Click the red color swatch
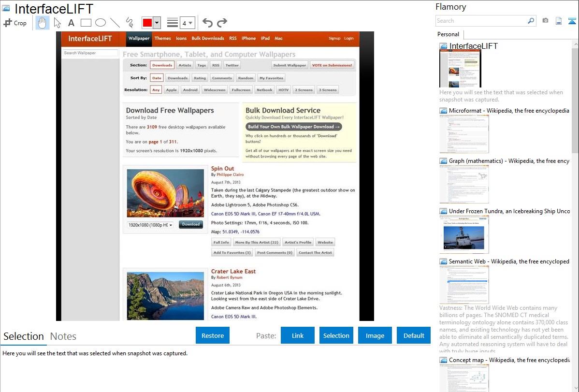The image size is (579, 392). [x=147, y=23]
